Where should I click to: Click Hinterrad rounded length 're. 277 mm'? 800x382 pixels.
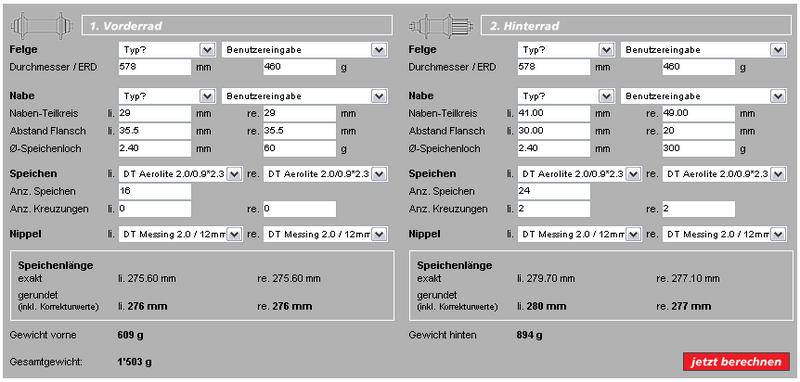(x=683, y=307)
